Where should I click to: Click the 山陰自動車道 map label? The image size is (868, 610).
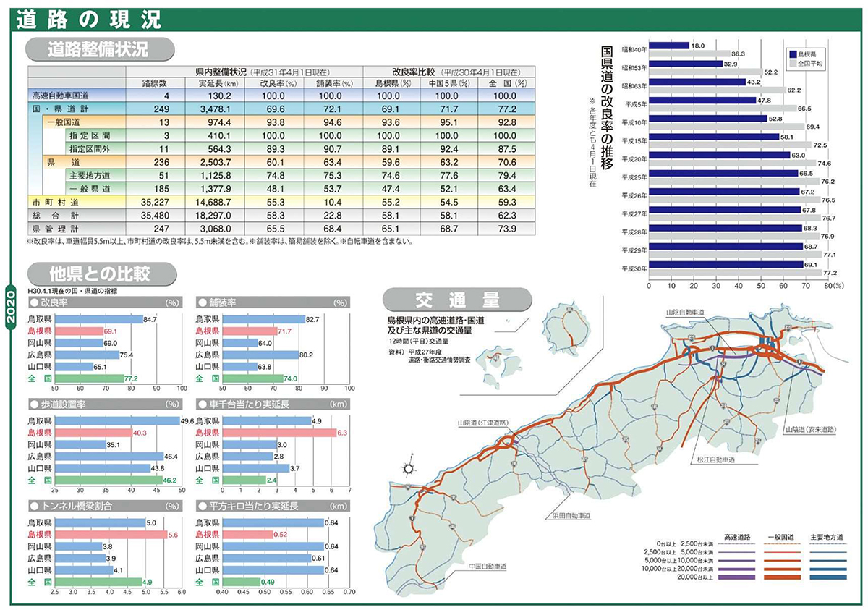click(686, 312)
